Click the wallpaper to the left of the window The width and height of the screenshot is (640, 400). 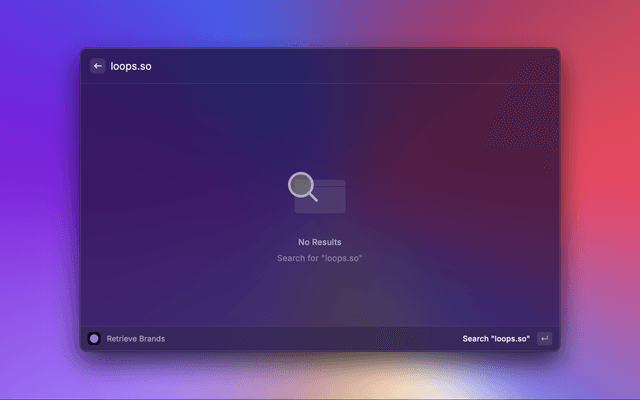[x=40, y=200]
